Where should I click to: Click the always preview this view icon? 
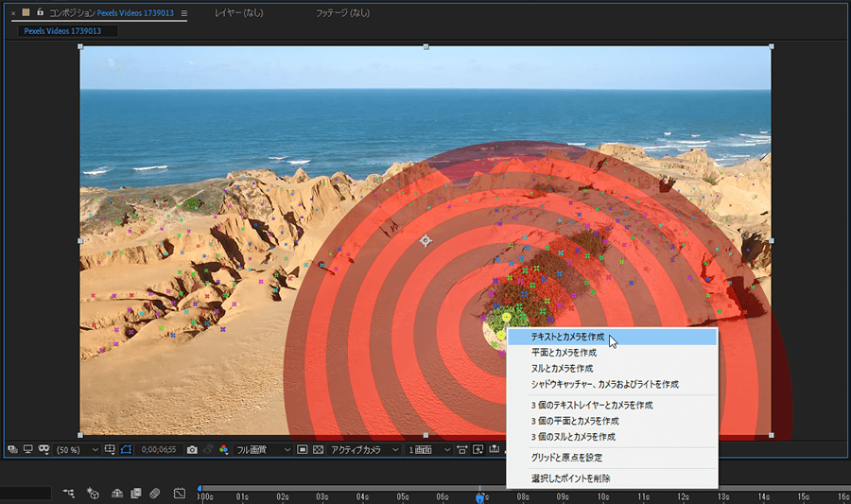click(12, 449)
